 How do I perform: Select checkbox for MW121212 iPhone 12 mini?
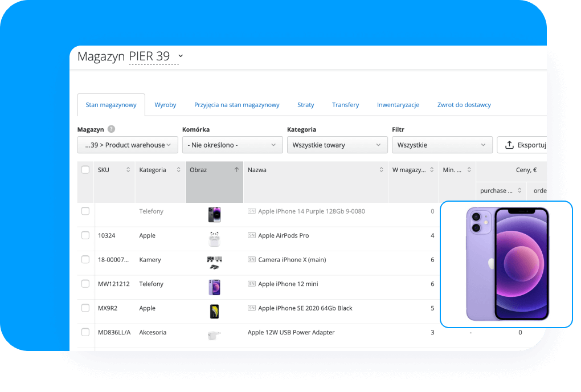tap(85, 284)
